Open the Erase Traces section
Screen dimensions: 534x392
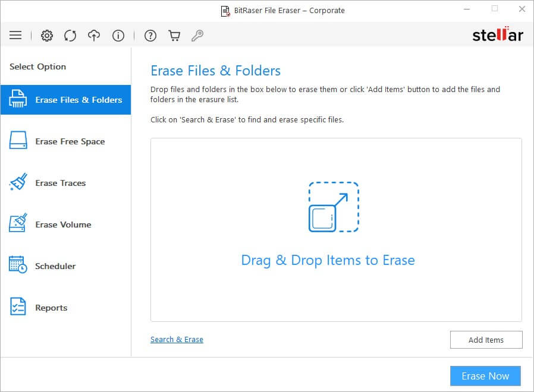(x=65, y=183)
